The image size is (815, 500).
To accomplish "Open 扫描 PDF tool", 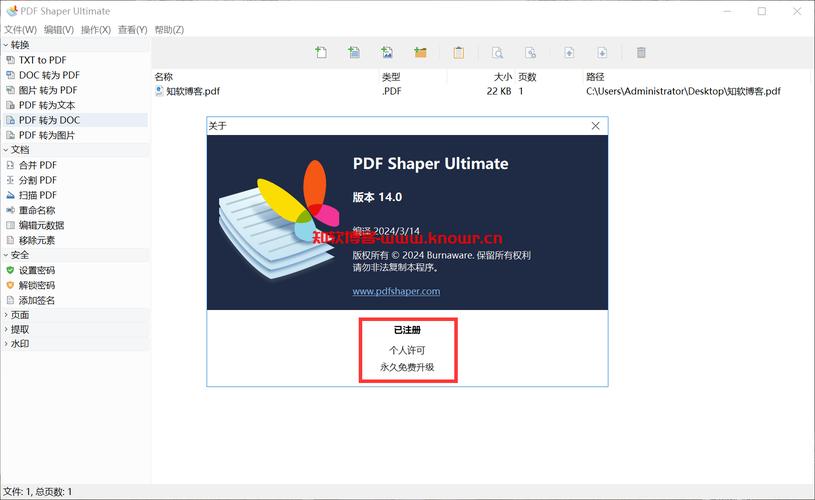I will tap(75, 195).
